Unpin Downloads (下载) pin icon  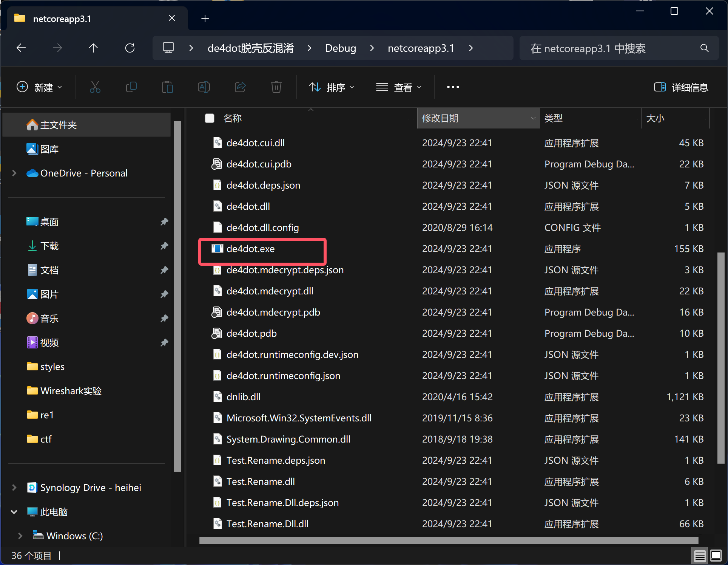[164, 246]
